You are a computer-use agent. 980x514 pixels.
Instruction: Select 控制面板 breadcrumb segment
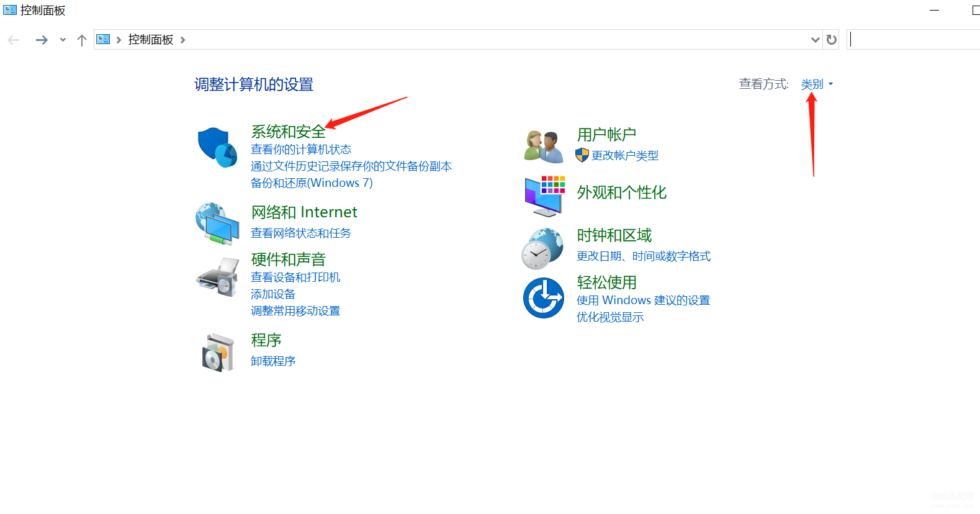151,40
